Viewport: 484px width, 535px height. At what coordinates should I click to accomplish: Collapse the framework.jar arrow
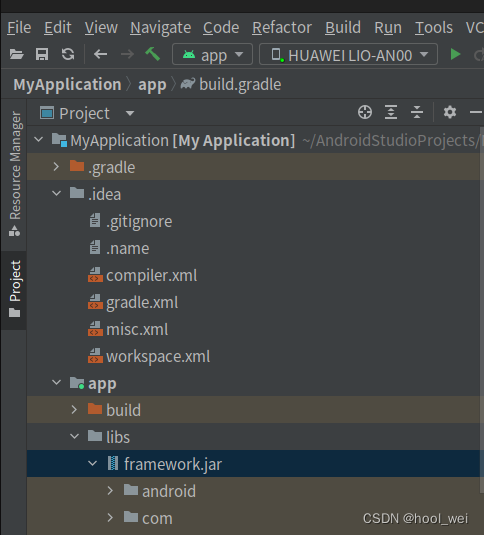92,463
